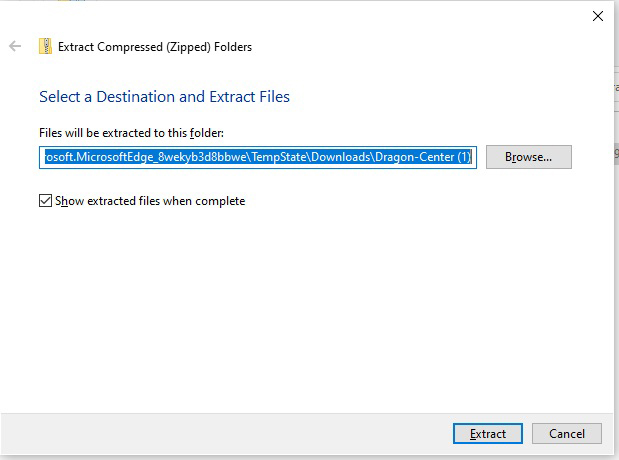Open the Browse folder picker

528,157
